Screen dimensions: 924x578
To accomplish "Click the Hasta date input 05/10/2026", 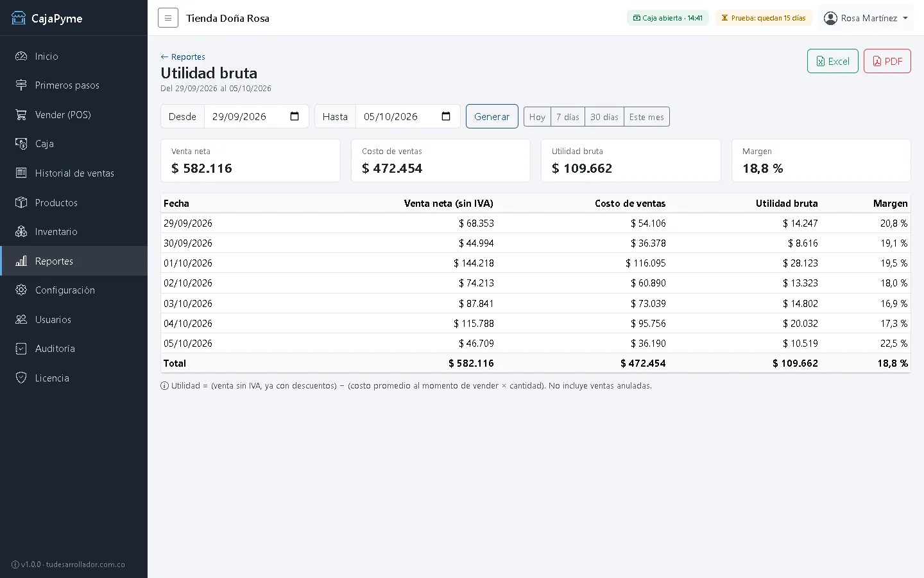I will tap(408, 116).
